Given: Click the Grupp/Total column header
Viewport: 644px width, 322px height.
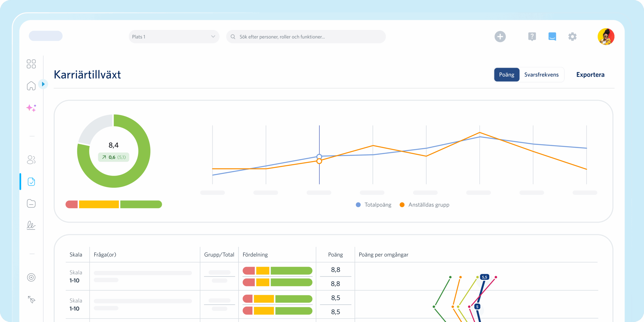Looking at the screenshot, I should coord(219,255).
